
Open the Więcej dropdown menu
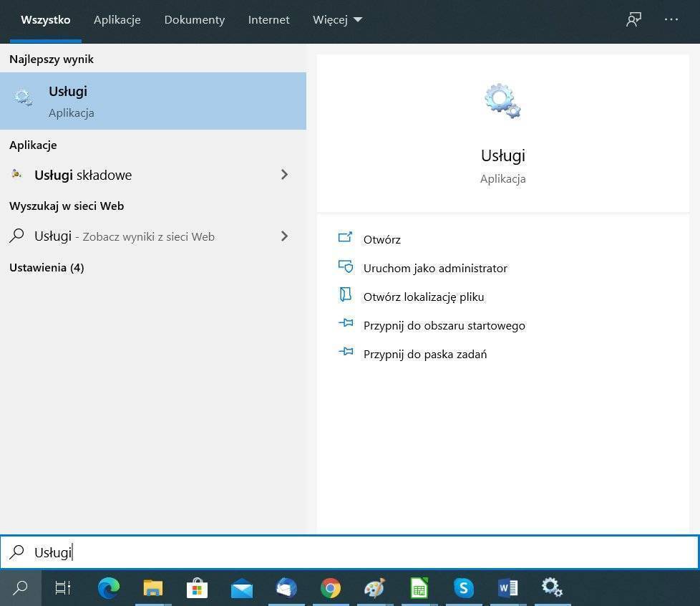point(337,19)
